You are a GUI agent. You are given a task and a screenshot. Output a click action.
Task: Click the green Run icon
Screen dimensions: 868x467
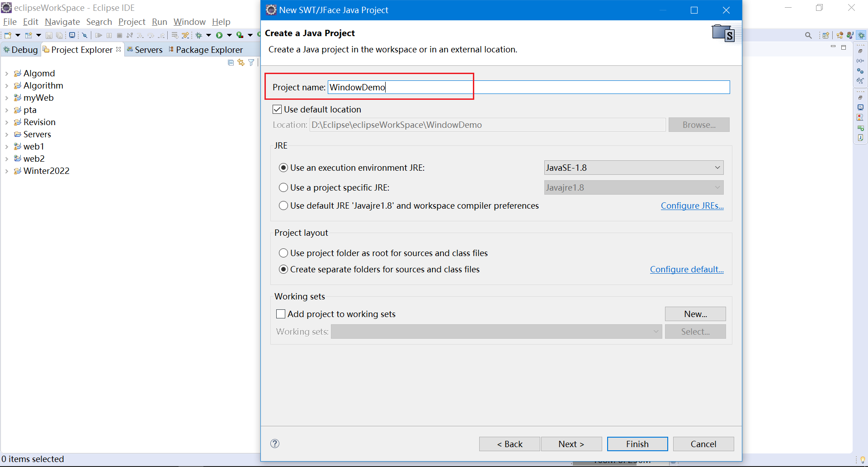[x=219, y=35]
